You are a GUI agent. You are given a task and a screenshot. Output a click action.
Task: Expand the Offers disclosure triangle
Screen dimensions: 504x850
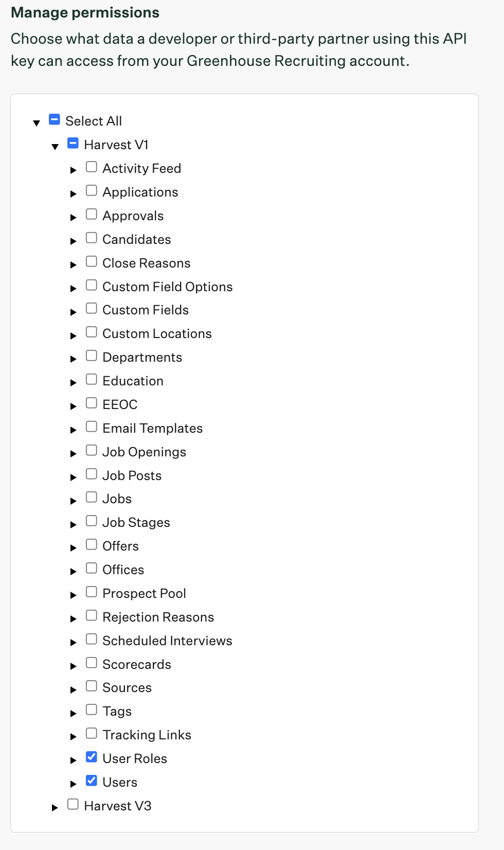[x=74, y=548]
